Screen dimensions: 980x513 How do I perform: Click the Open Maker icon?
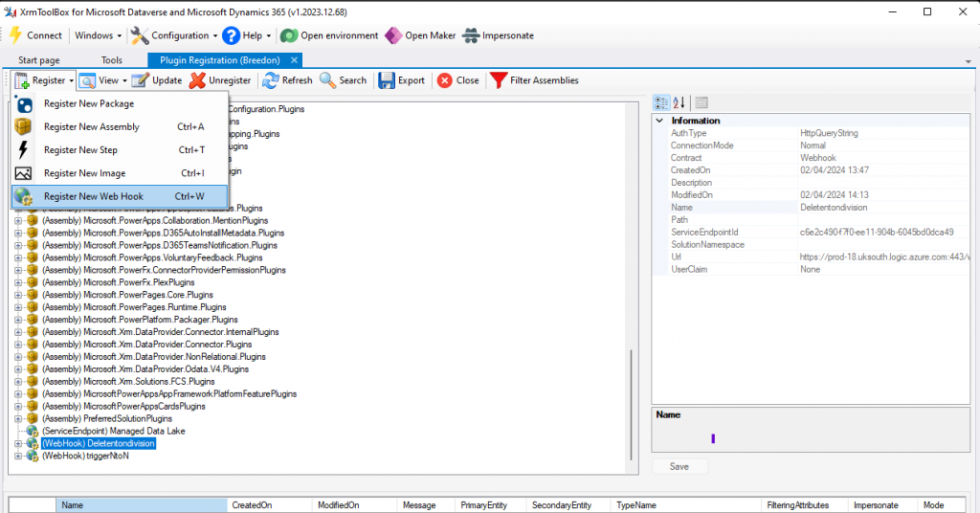392,35
